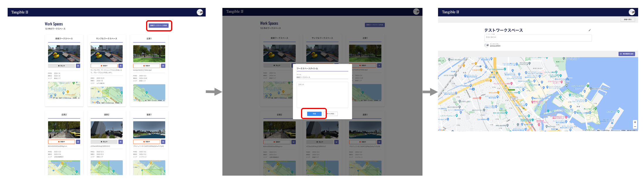Click the 新規ワークスペース作成 button in left panel
The height and width of the screenshot is (190, 644).
[x=159, y=26]
